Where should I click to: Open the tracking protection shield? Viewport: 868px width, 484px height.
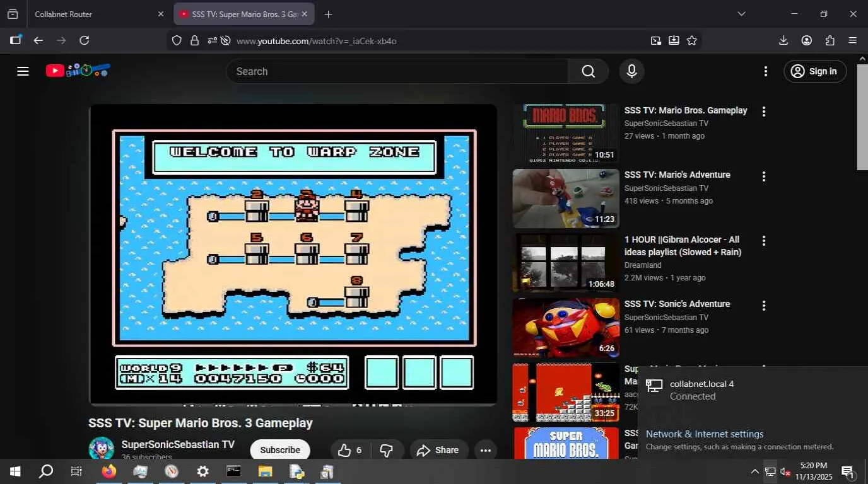click(177, 41)
